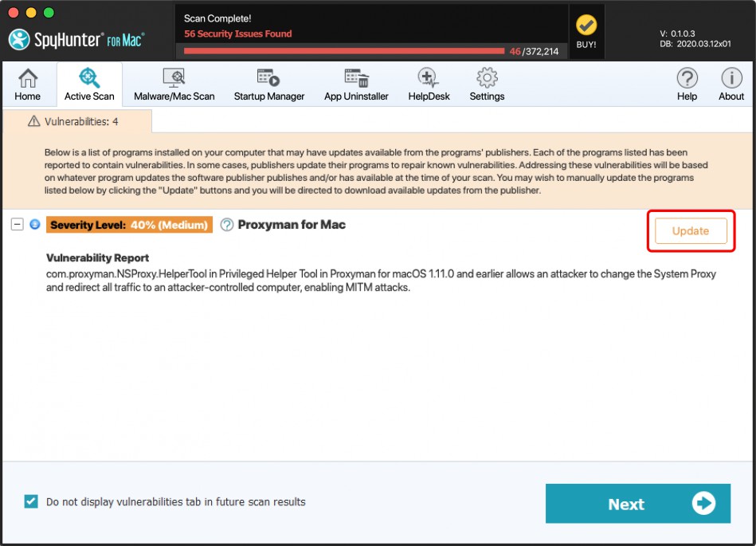The width and height of the screenshot is (756, 546).
Task: Open Malware/Mac Scan section
Action: [x=174, y=84]
